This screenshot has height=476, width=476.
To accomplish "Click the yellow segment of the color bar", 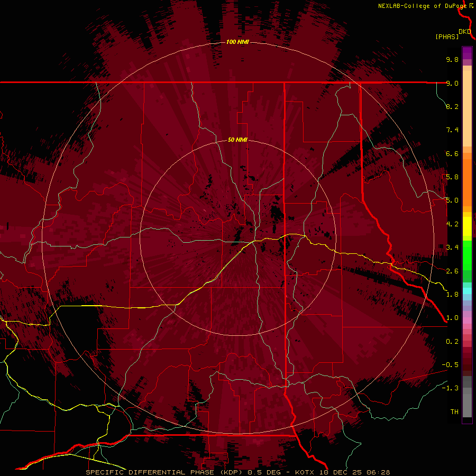I will point(467,226).
